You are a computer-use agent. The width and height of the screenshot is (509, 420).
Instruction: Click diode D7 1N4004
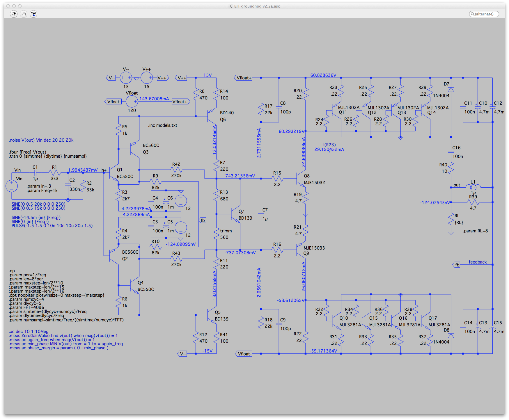(x=451, y=90)
